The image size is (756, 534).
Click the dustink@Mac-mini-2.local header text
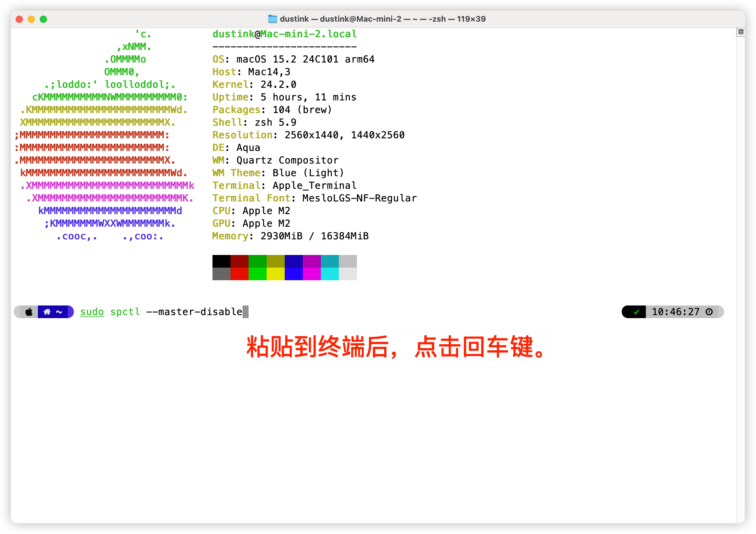click(x=284, y=34)
